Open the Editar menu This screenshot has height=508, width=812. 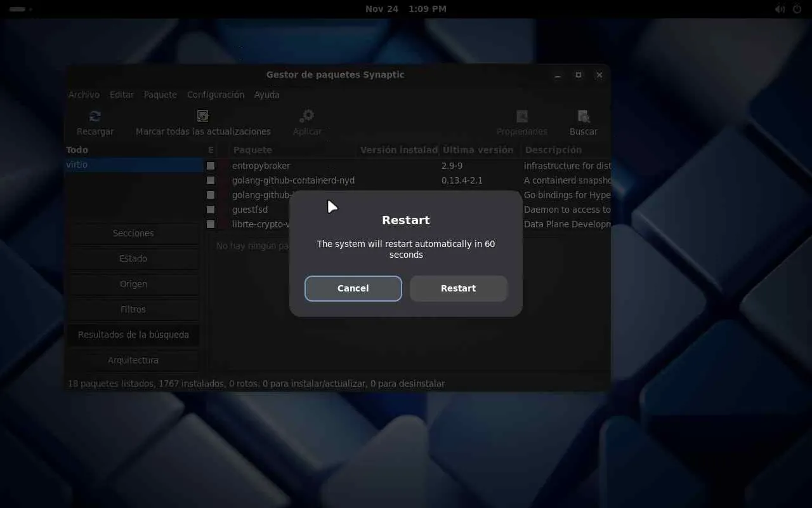(122, 95)
